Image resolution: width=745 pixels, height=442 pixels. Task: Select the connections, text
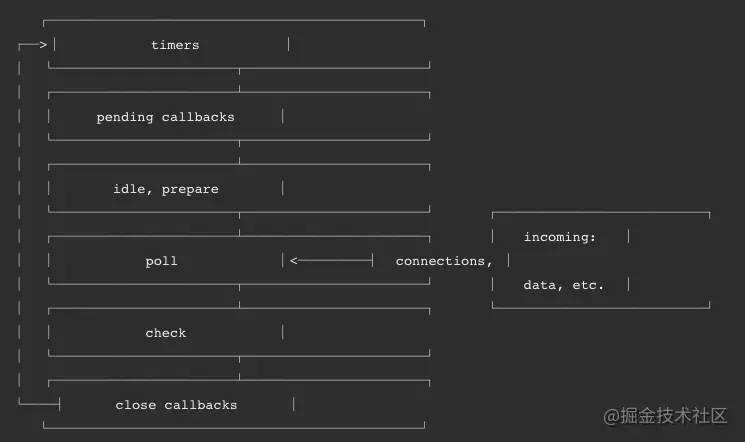pyautogui.click(x=444, y=261)
